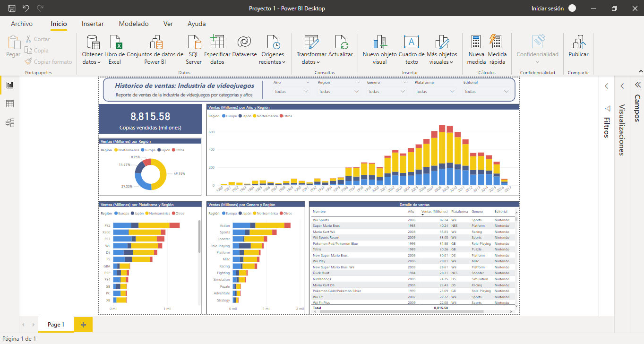
Task: Open the Archivo menu
Action: pyautogui.click(x=22, y=24)
